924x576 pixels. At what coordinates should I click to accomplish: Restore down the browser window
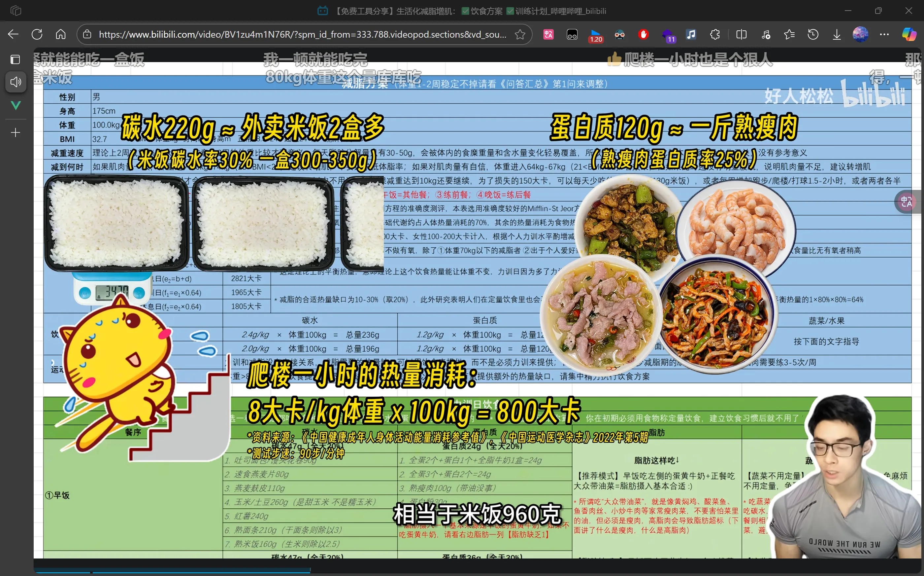pos(878,11)
